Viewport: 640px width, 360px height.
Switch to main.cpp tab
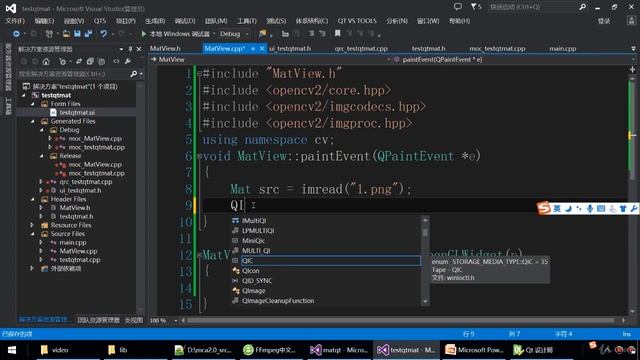[x=562, y=49]
